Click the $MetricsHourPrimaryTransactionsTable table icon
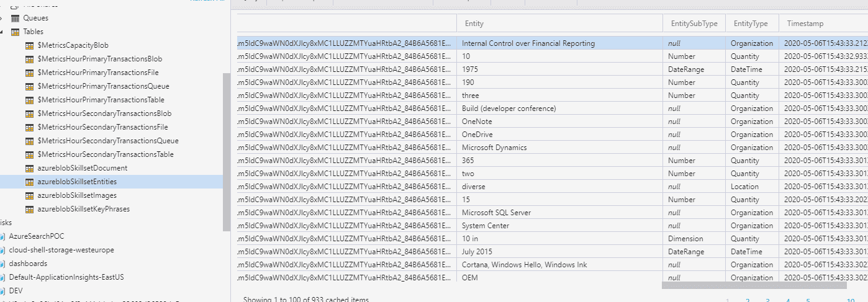The image size is (868, 302). tap(29, 100)
